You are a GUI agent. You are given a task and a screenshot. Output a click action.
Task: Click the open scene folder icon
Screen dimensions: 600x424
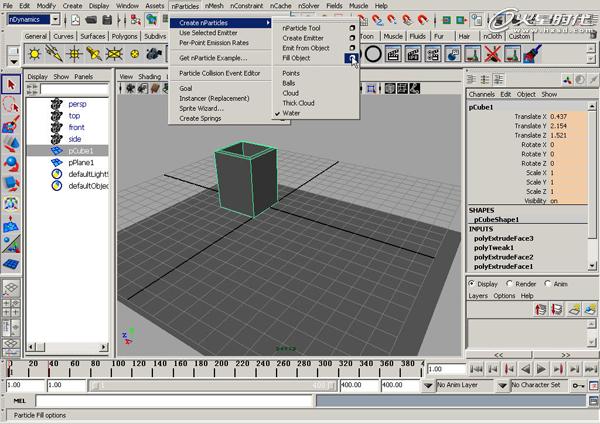[91, 20]
